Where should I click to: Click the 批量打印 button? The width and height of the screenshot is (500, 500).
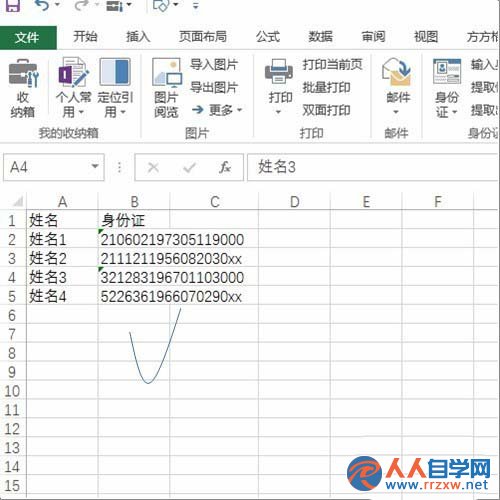coord(326,88)
